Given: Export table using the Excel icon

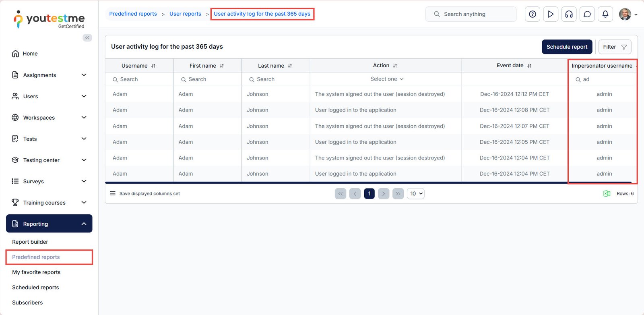Looking at the screenshot, I should [607, 194].
